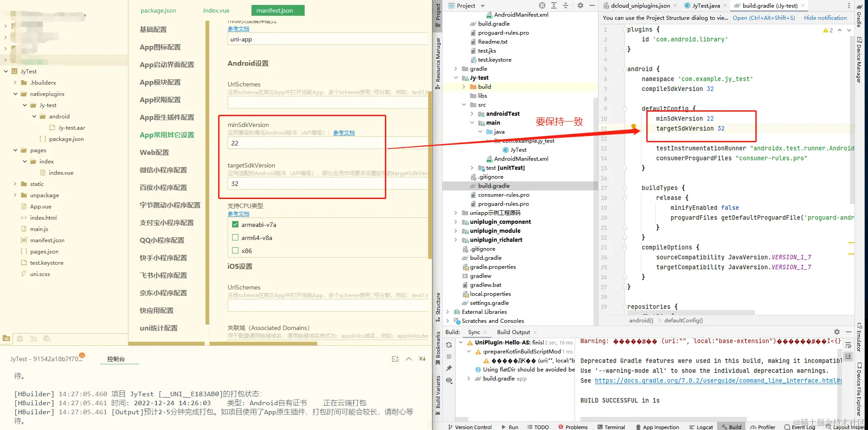Select manifest.json in HBuilderX file tree
Image resolution: width=868 pixels, height=430 pixels.
(x=47, y=240)
